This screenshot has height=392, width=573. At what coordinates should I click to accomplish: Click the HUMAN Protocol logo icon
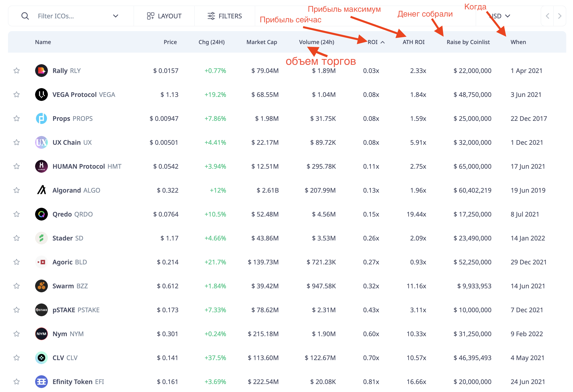(x=41, y=166)
